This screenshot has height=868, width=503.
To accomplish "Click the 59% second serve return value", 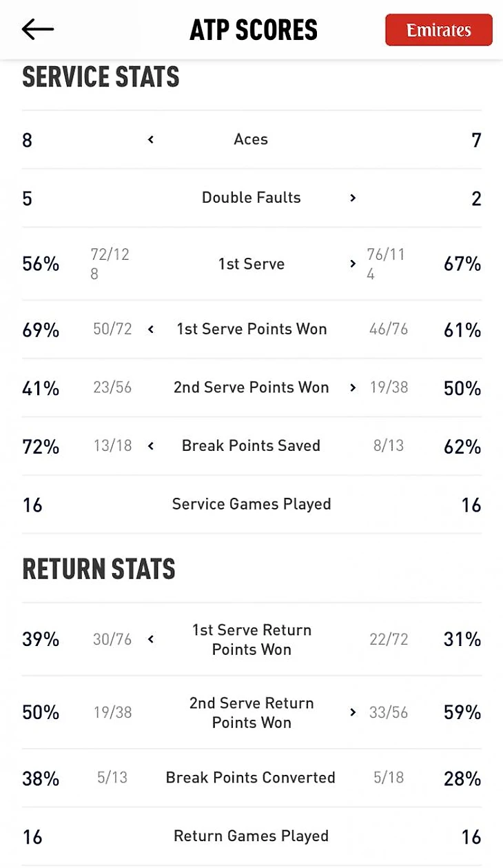I will 462,712.
